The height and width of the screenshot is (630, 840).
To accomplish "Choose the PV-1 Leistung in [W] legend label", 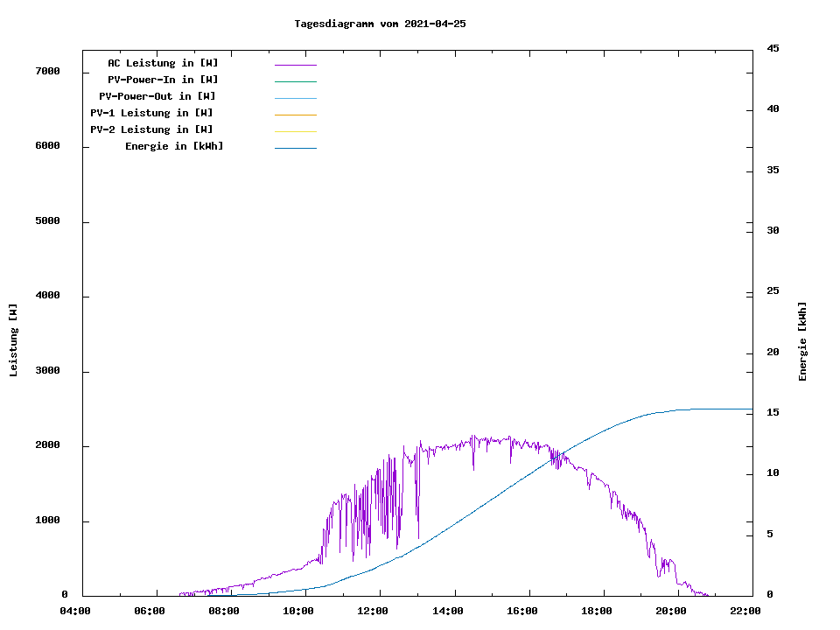I will click(x=151, y=113).
